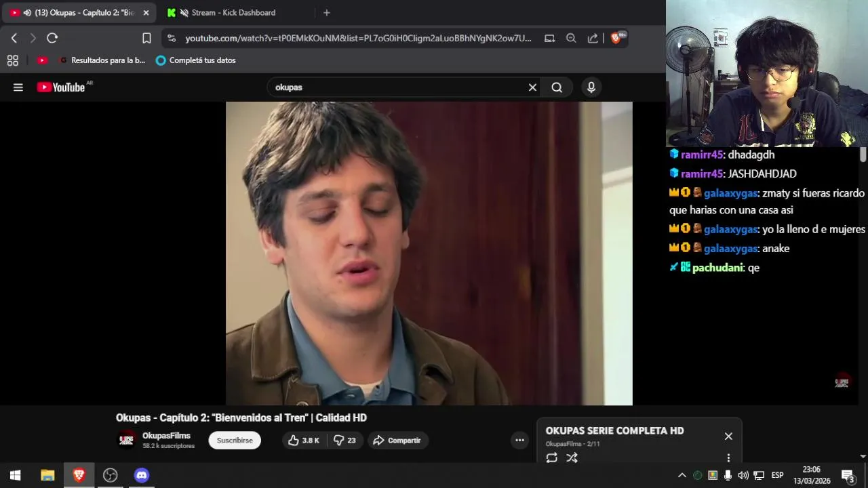Open the OkupasFilms channel avatar
868x488 pixels.
click(127, 440)
